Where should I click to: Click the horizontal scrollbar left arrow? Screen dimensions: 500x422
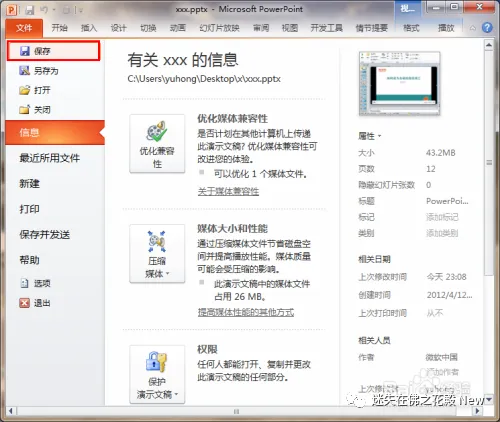click(x=10, y=411)
